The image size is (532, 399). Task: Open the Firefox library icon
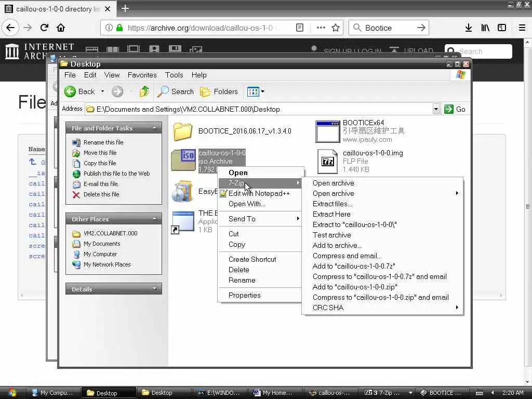coord(485,28)
